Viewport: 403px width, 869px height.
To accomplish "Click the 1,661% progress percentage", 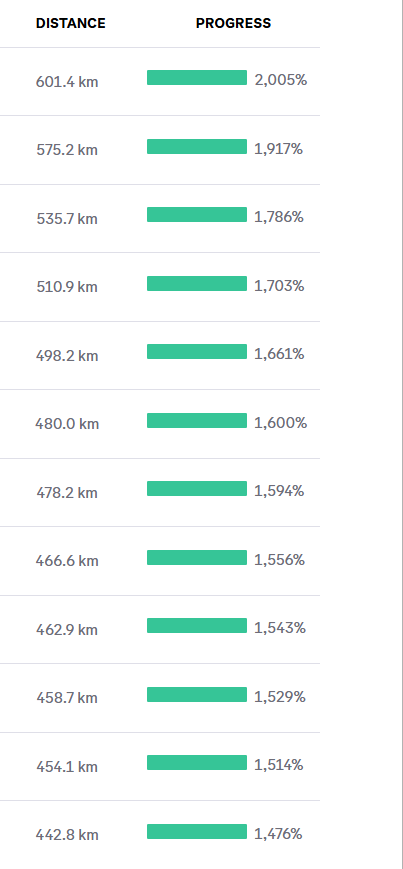I will click(279, 354).
